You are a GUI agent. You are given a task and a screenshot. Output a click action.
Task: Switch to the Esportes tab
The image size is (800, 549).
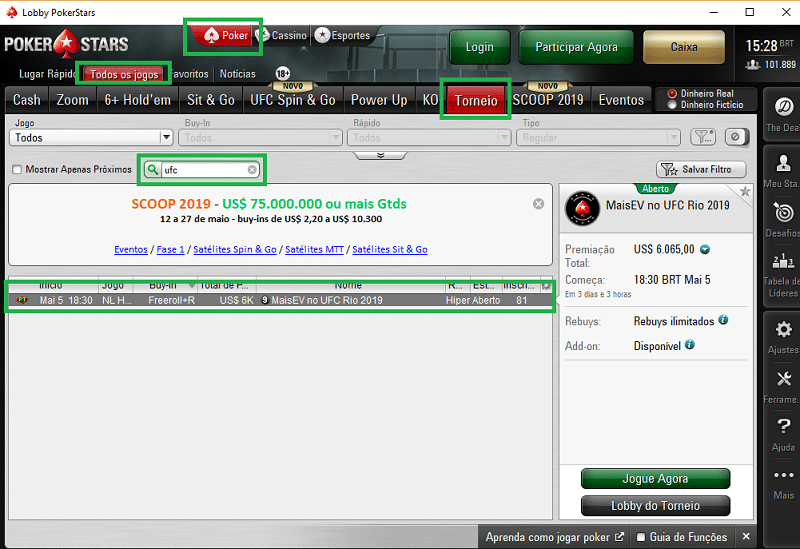point(342,35)
